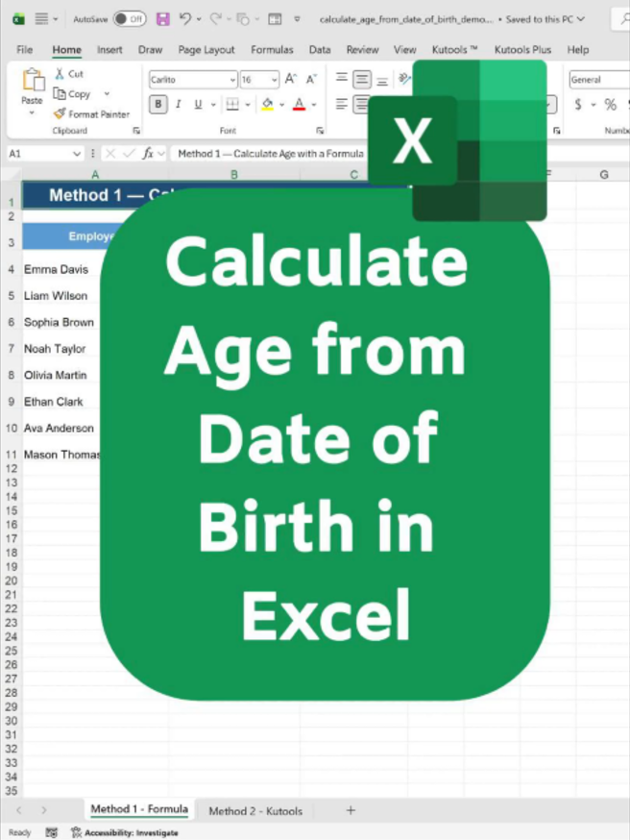Open the underline style dropdown arrow

(x=213, y=105)
